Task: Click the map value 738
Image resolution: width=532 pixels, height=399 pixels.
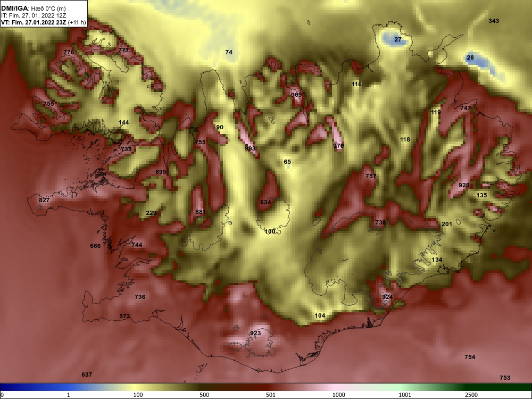Action: pos(380,222)
